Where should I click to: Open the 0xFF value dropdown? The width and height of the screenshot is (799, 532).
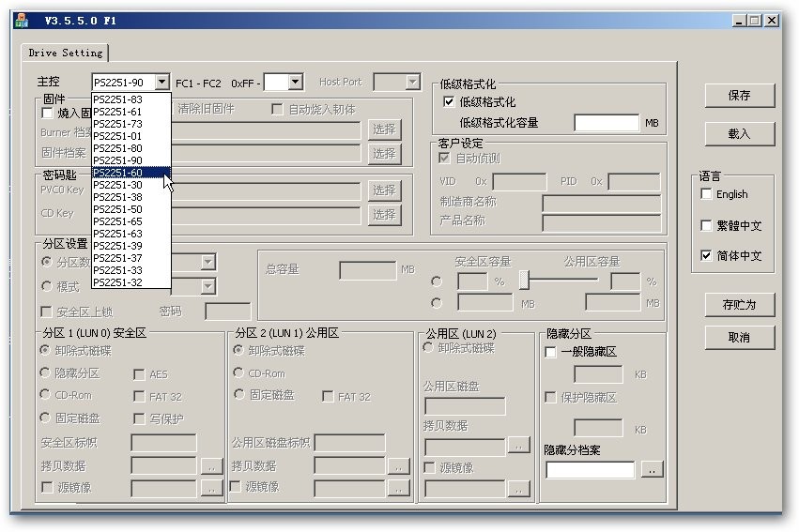tap(295, 83)
